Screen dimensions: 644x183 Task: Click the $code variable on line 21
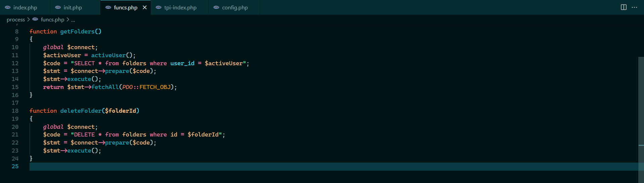(52, 134)
